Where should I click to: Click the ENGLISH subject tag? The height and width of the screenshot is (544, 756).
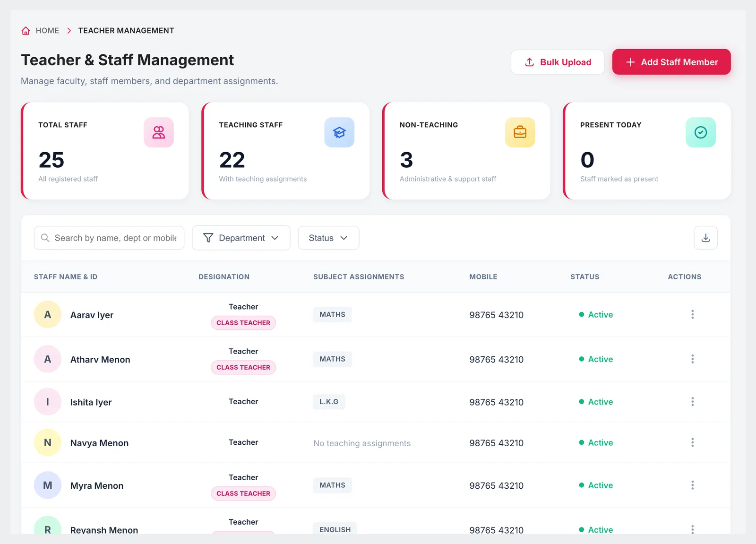tap(335, 529)
